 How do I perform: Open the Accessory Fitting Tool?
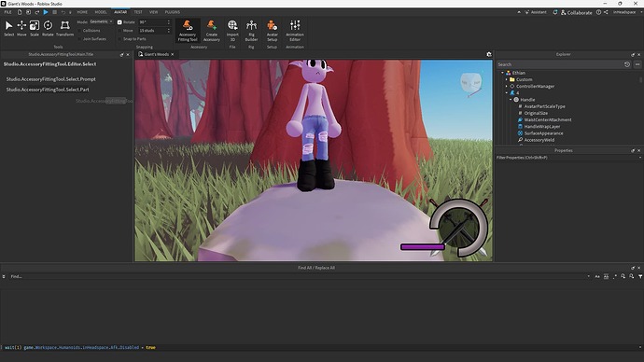(x=188, y=31)
